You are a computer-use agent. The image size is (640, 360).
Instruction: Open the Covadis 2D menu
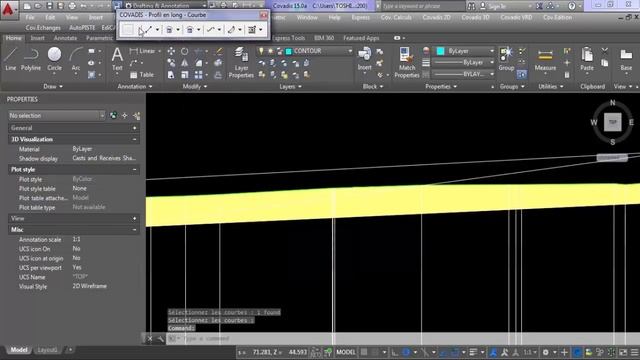pyautogui.click(x=437, y=18)
